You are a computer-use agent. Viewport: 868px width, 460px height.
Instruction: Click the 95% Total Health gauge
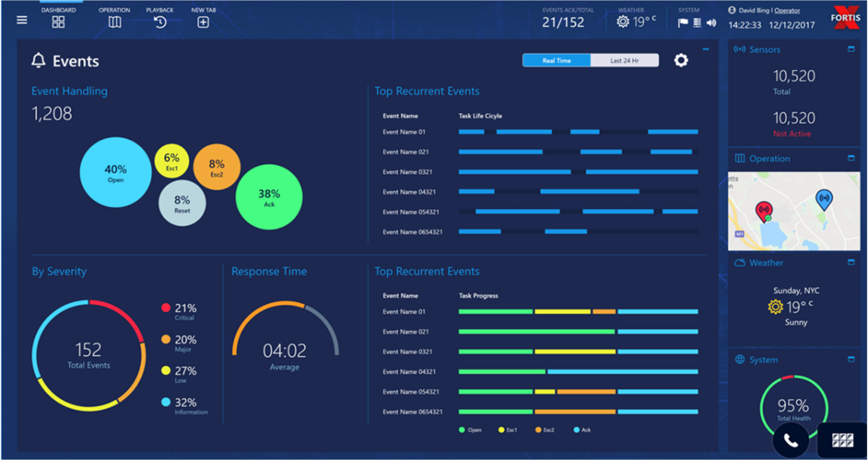tap(794, 408)
